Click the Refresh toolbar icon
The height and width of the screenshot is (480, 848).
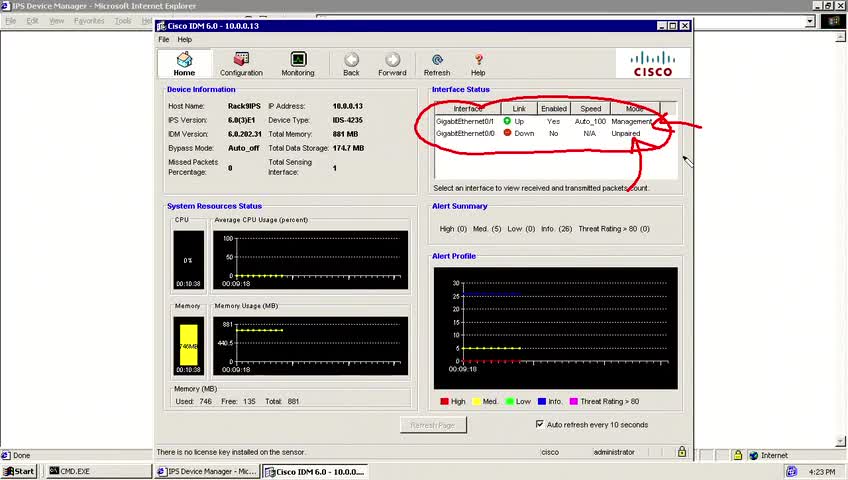437,64
